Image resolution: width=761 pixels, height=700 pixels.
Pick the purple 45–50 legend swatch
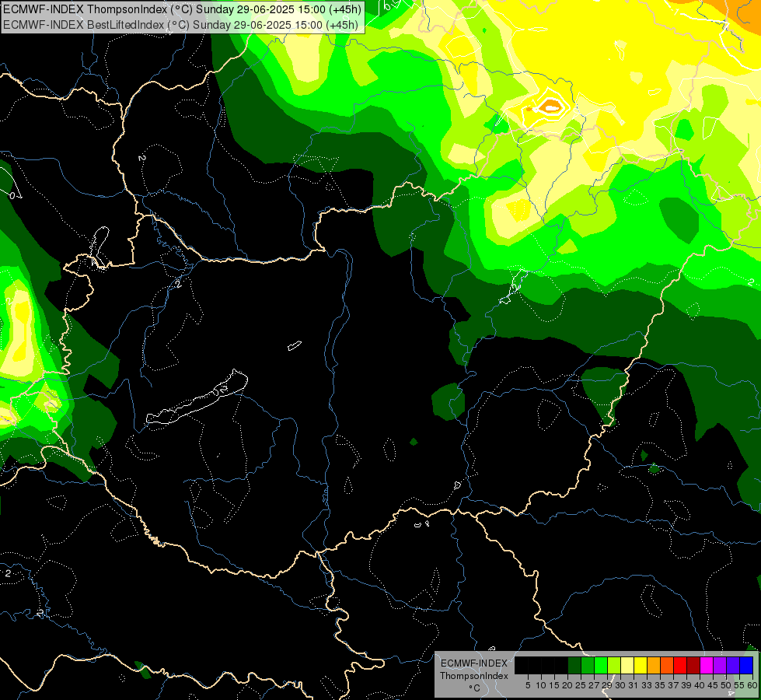(x=720, y=665)
